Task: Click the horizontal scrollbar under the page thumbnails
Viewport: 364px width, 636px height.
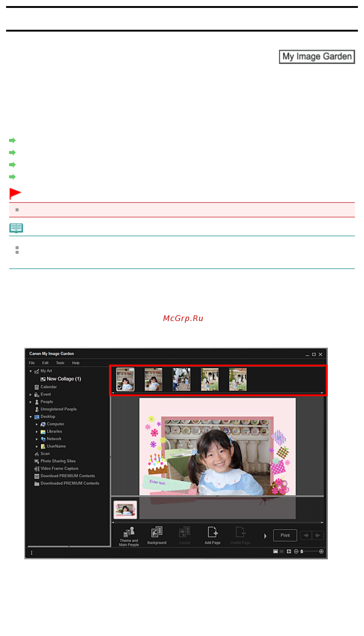Action: [218, 523]
